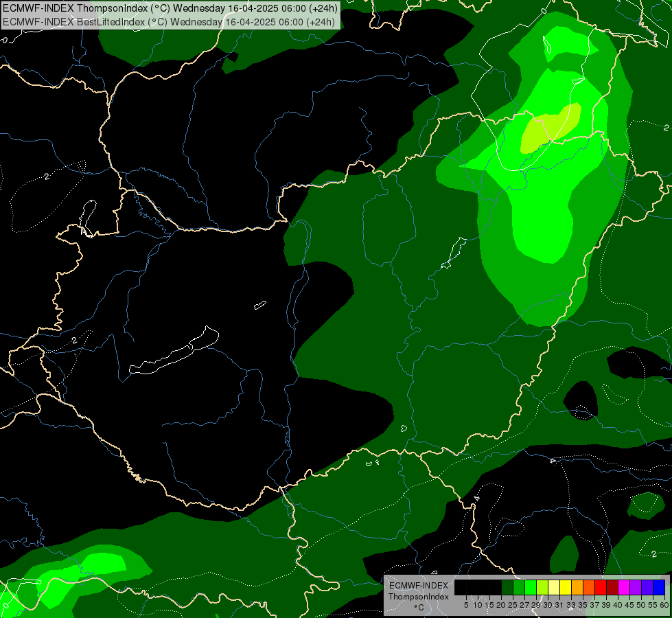Click the medium green 25–27 legend swatch

pos(519,587)
